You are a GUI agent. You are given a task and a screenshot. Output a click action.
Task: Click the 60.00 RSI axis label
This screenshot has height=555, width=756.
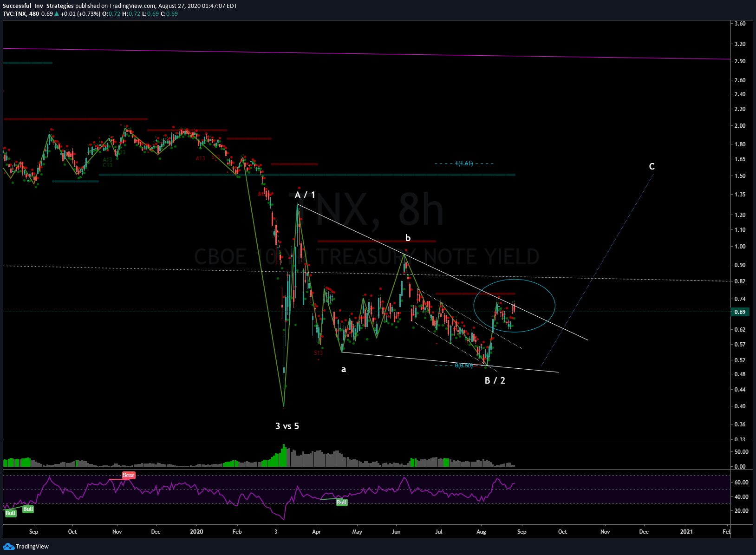tap(741, 482)
